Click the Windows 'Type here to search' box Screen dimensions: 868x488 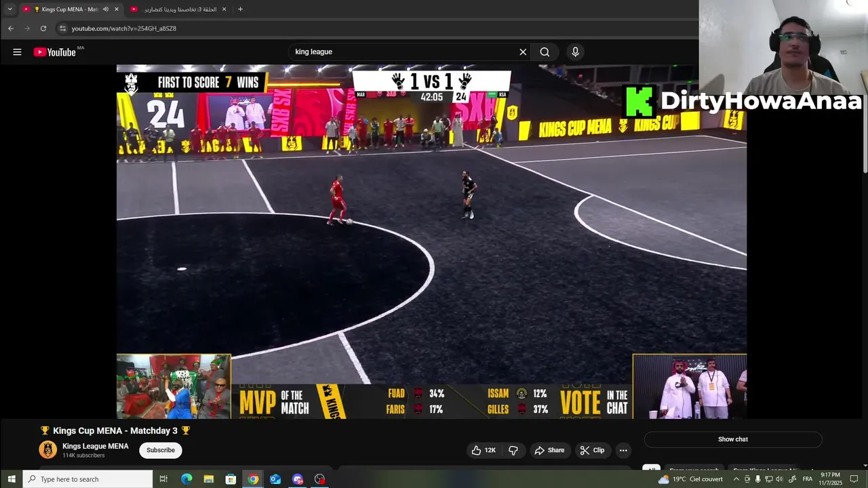[x=87, y=479]
